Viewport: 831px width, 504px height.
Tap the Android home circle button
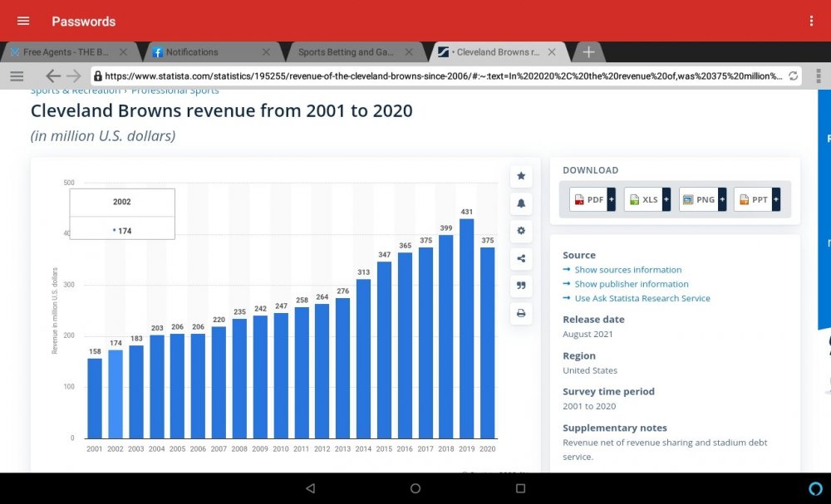click(415, 488)
